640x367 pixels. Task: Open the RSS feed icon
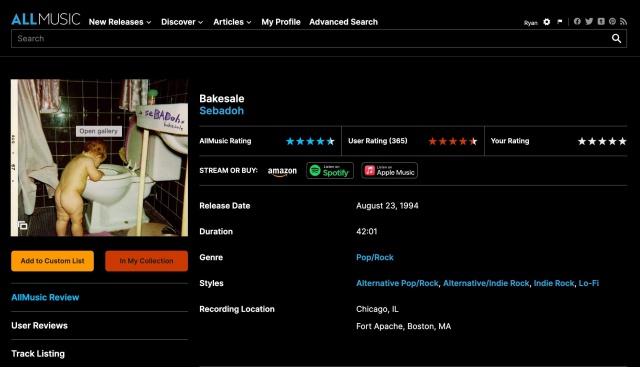click(x=623, y=22)
